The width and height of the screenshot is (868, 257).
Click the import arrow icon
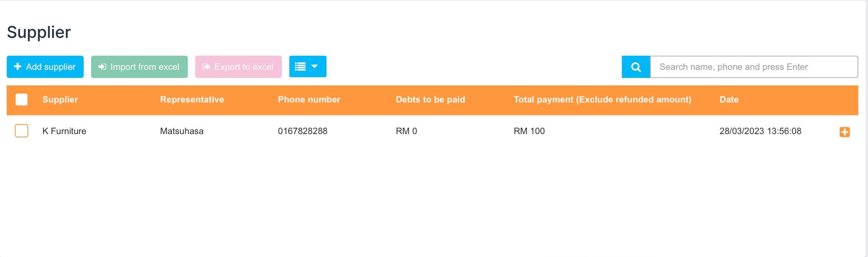102,67
